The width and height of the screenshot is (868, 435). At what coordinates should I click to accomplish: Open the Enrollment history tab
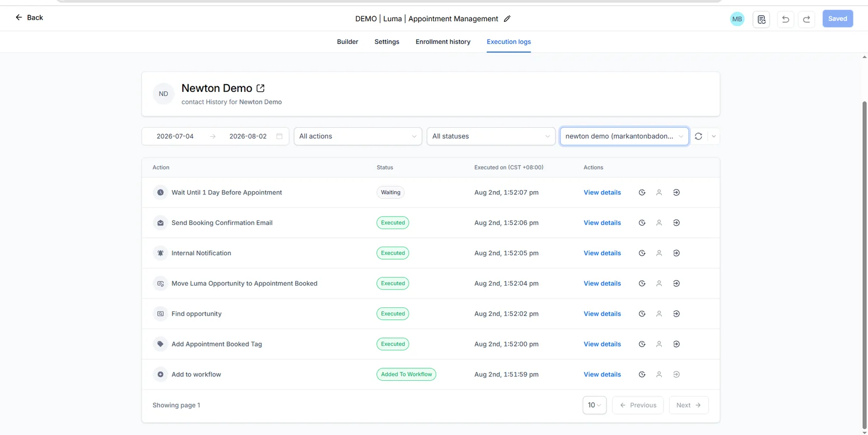point(443,42)
